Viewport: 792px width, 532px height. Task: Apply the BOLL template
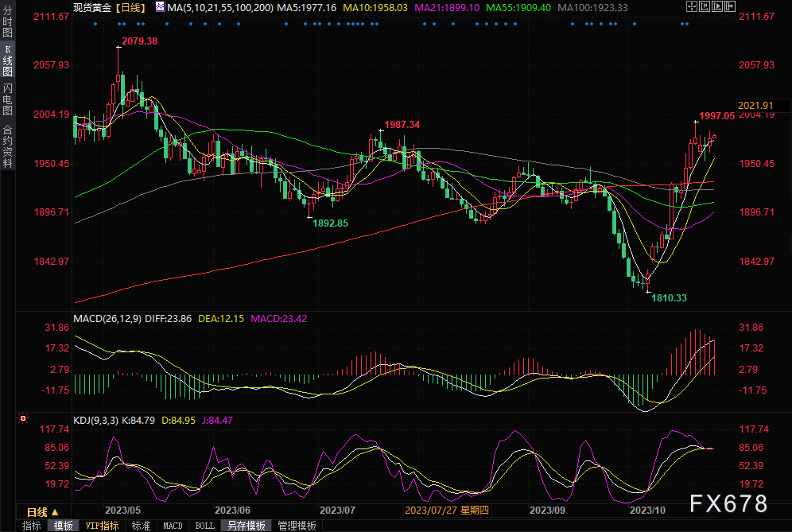[204, 526]
